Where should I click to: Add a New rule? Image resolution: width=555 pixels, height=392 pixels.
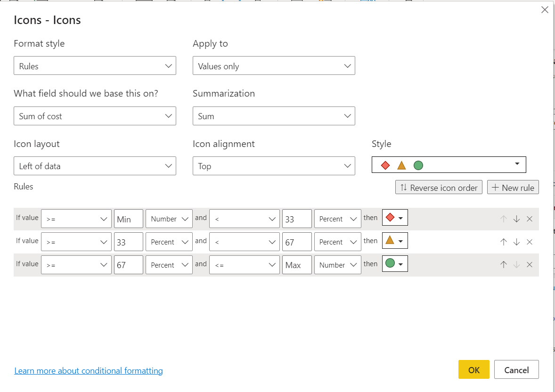pyautogui.click(x=513, y=188)
